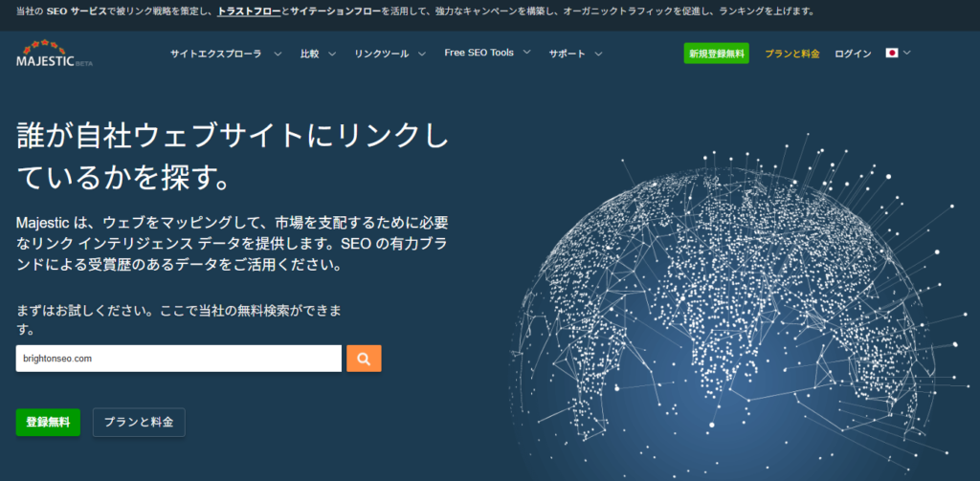Expand the chevron beside the Japan flag
Screen dimensions: 980x481
(x=907, y=54)
